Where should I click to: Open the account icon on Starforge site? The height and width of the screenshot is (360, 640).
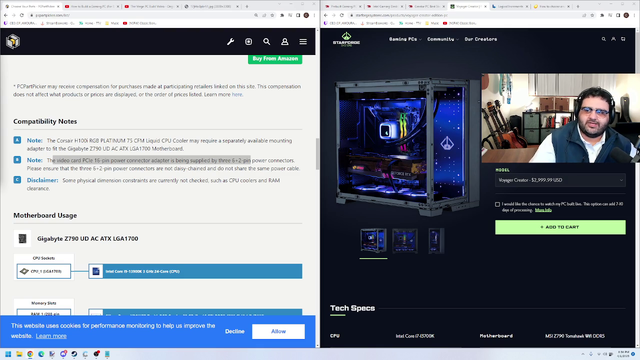click(x=613, y=39)
